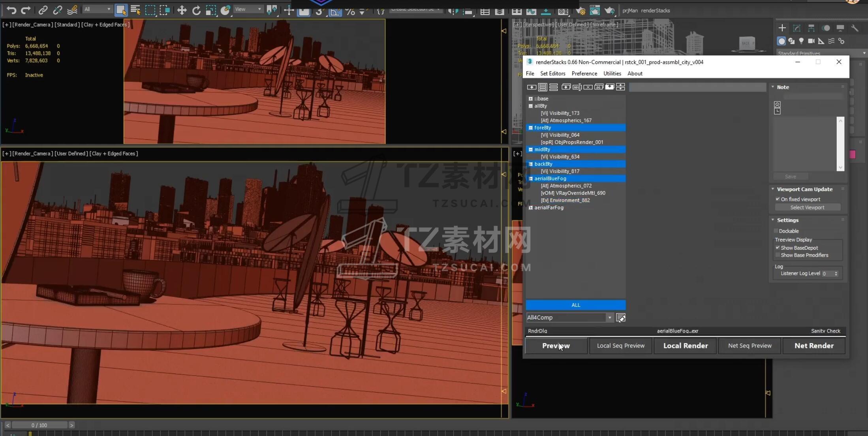Open the All4Comp dropdown

[x=609, y=318]
